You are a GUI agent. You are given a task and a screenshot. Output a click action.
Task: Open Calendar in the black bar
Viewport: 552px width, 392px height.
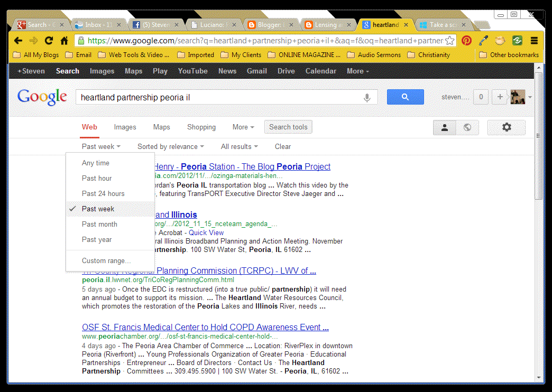pyautogui.click(x=321, y=71)
